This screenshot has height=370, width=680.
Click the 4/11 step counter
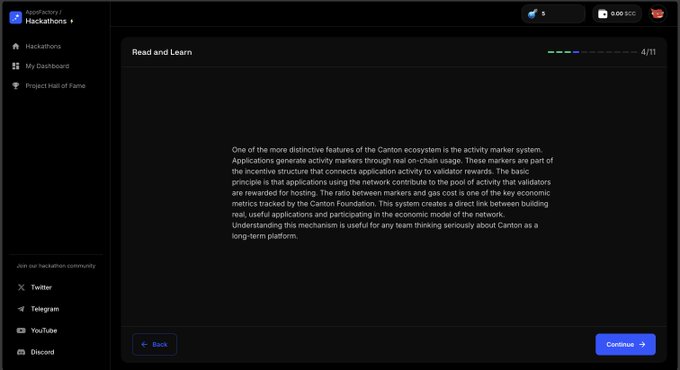pos(648,52)
